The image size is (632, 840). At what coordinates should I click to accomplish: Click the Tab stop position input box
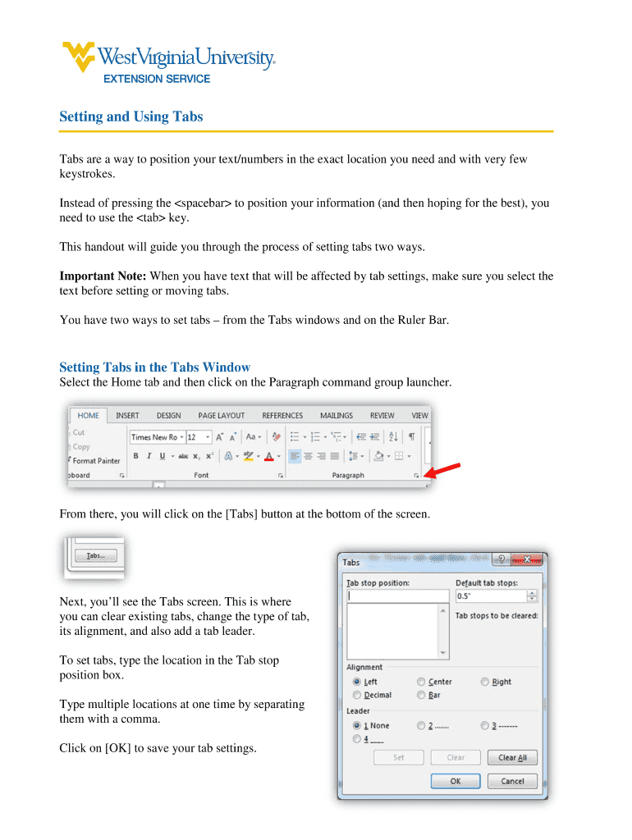[397, 596]
